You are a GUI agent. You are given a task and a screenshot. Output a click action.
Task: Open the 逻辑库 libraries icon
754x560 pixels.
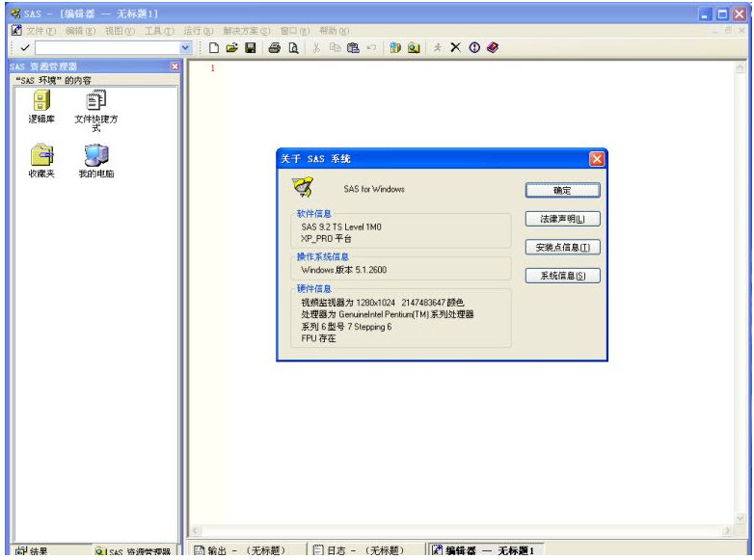(41, 106)
